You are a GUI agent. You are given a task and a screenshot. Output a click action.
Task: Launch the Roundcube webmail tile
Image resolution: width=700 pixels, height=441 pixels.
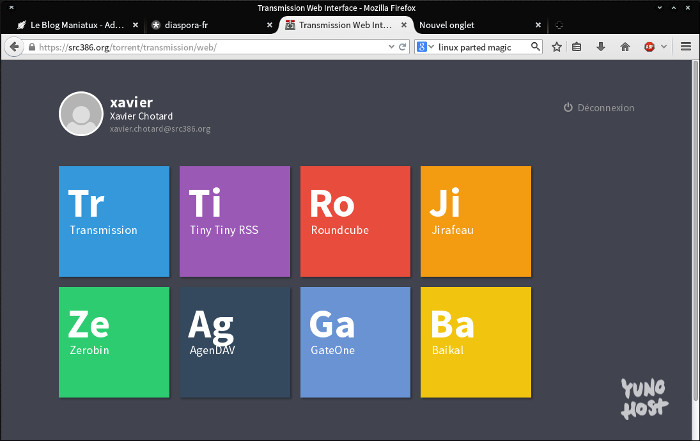click(x=355, y=221)
